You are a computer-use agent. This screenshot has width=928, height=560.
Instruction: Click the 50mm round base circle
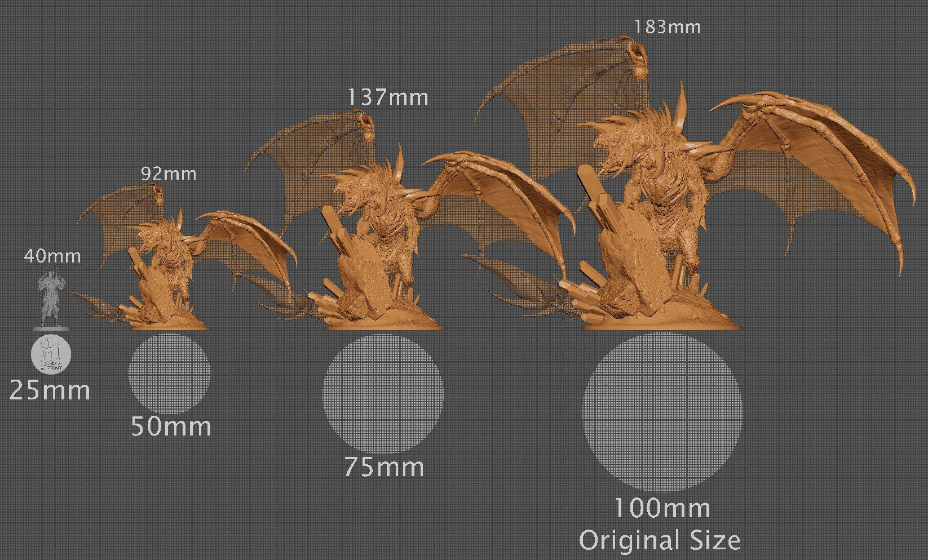169,374
